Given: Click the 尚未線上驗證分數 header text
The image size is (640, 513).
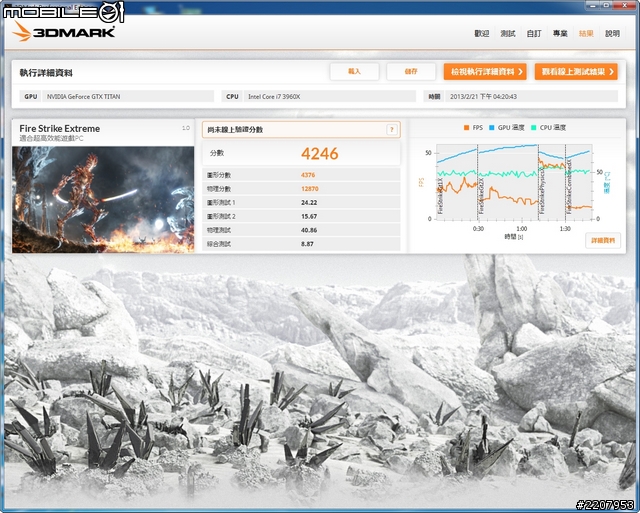Looking at the screenshot, I should coord(235,130).
